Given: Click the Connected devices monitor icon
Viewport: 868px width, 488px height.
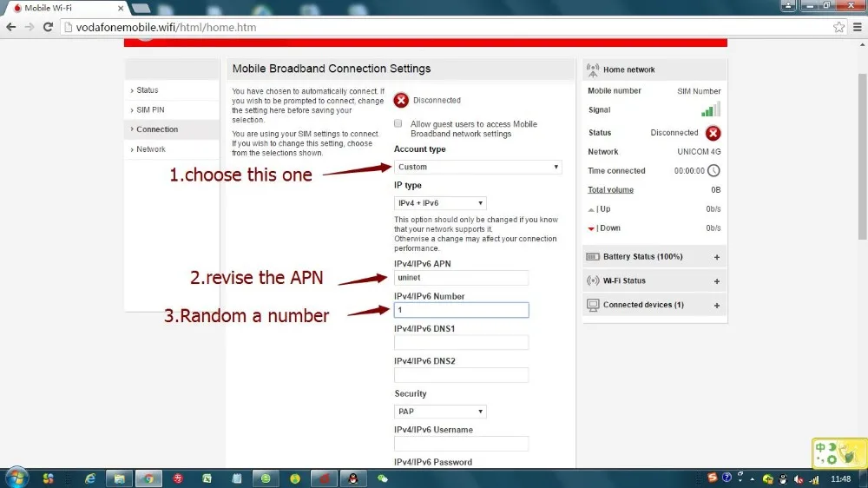Looking at the screenshot, I should click(x=592, y=305).
